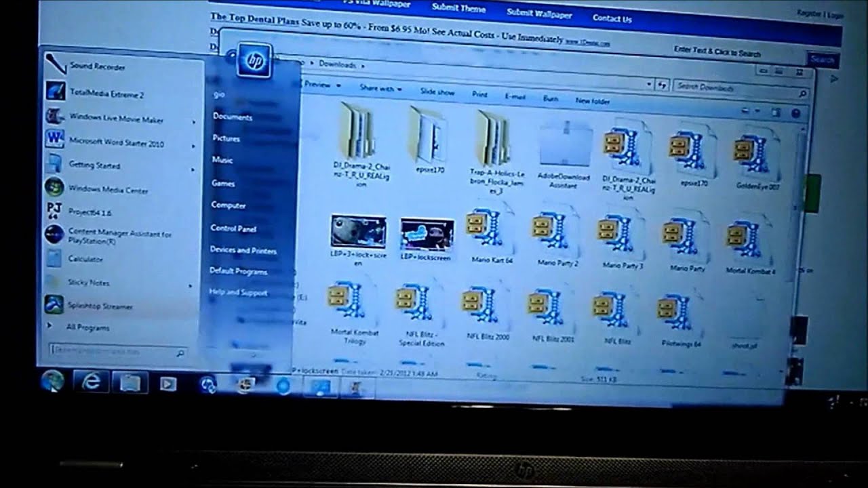Expand the Microsoft Word Starter jump list arrow
Image resolution: width=868 pixels, height=488 pixels.
(x=193, y=146)
